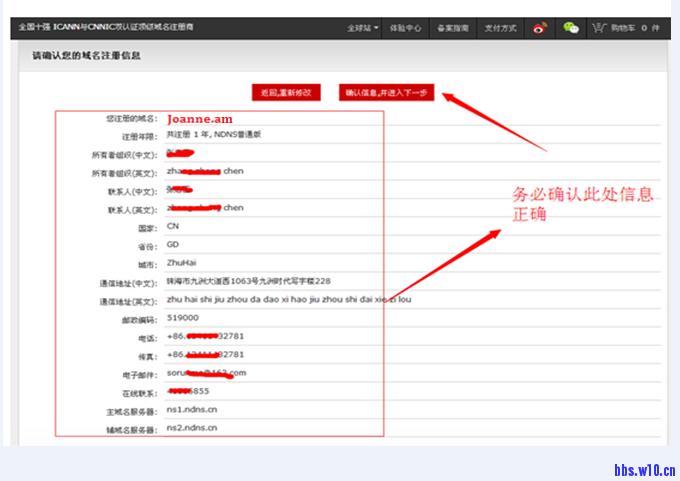Click the country value CN
This screenshot has width=680, height=481.
point(173,226)
